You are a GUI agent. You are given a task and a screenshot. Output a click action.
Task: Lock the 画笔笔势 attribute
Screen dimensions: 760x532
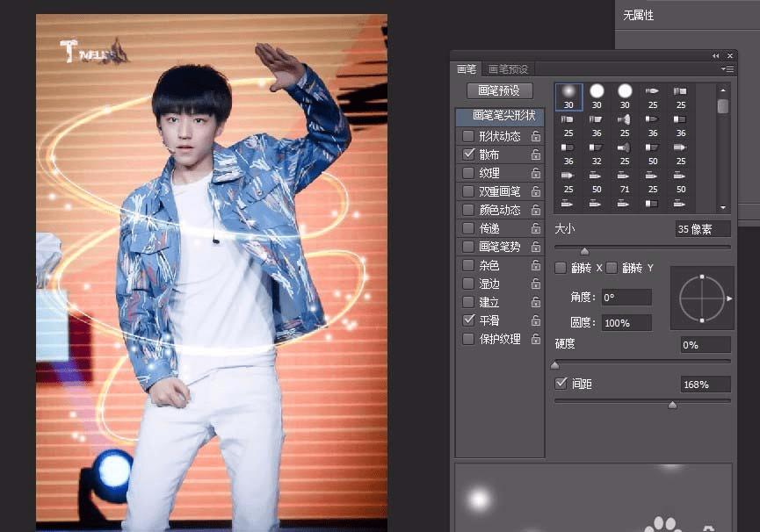536,247
